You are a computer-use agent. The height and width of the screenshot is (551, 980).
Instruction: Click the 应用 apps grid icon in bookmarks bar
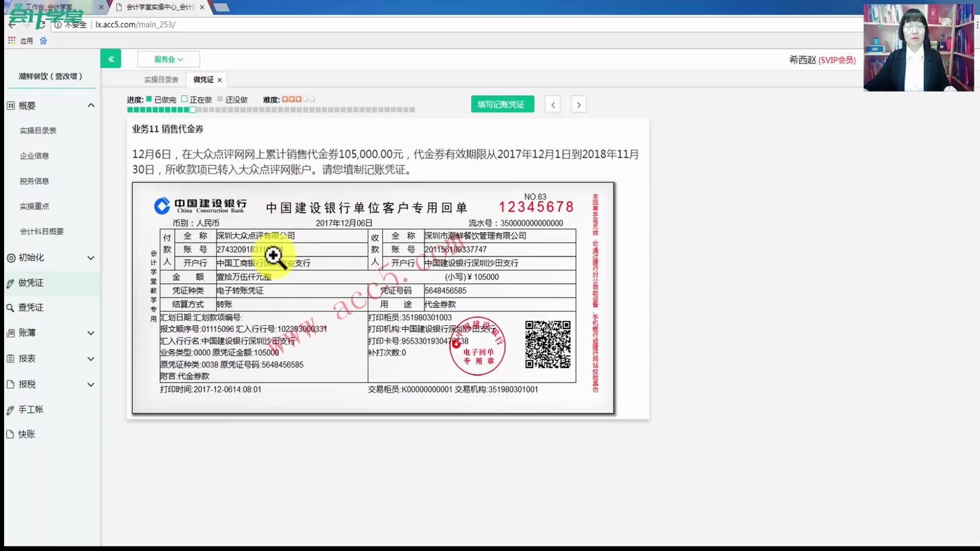[12, 41]
